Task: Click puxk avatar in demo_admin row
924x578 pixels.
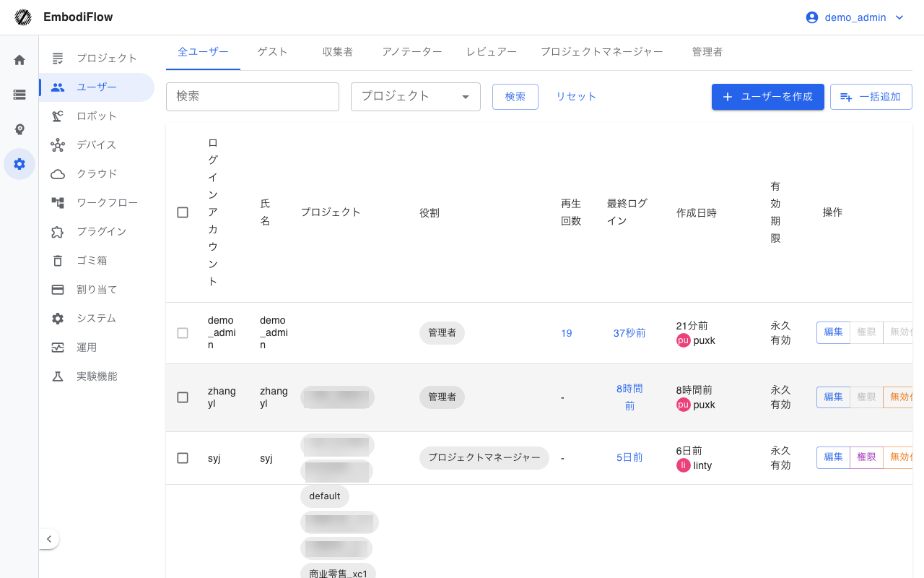Action: (684, 340)
